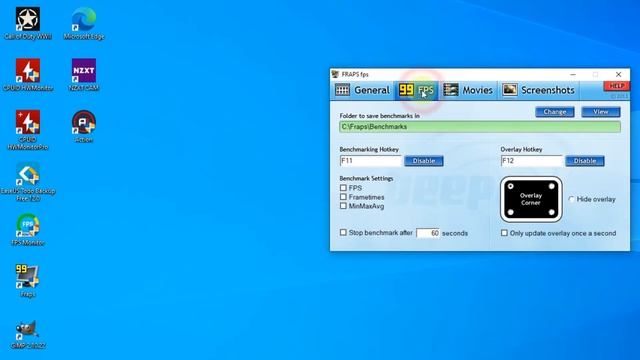Click the red HELP button
Viewport: 640px width, 360px height.
click(616, 86)
